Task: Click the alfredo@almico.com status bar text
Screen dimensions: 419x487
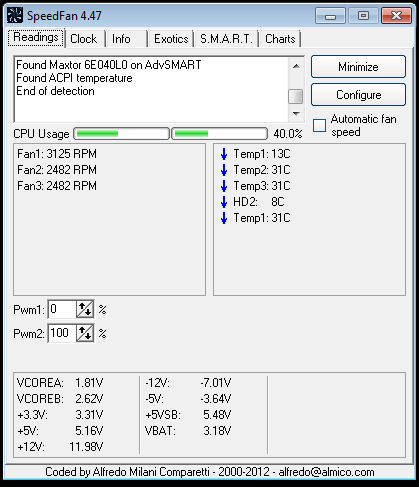Action: click(326, 472)
